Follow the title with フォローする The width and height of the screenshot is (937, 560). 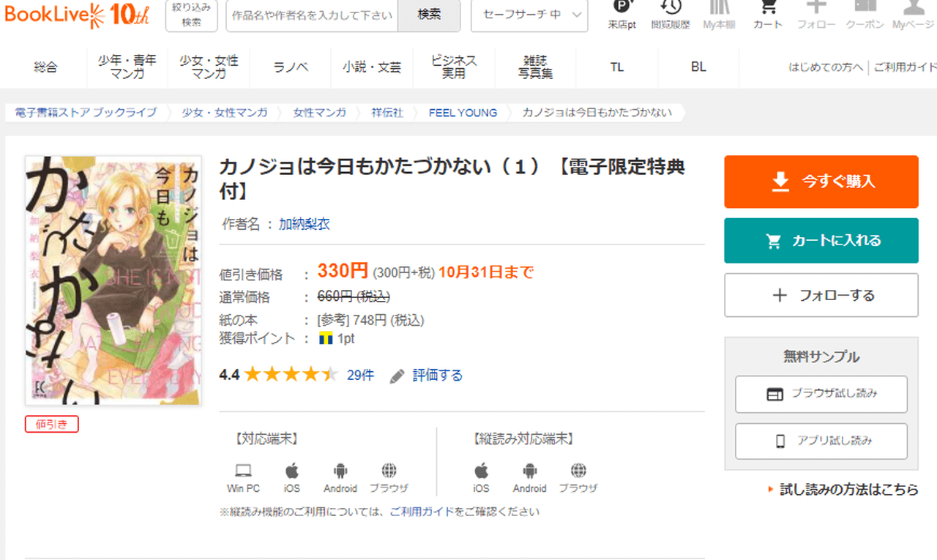[x=821, y=295]
